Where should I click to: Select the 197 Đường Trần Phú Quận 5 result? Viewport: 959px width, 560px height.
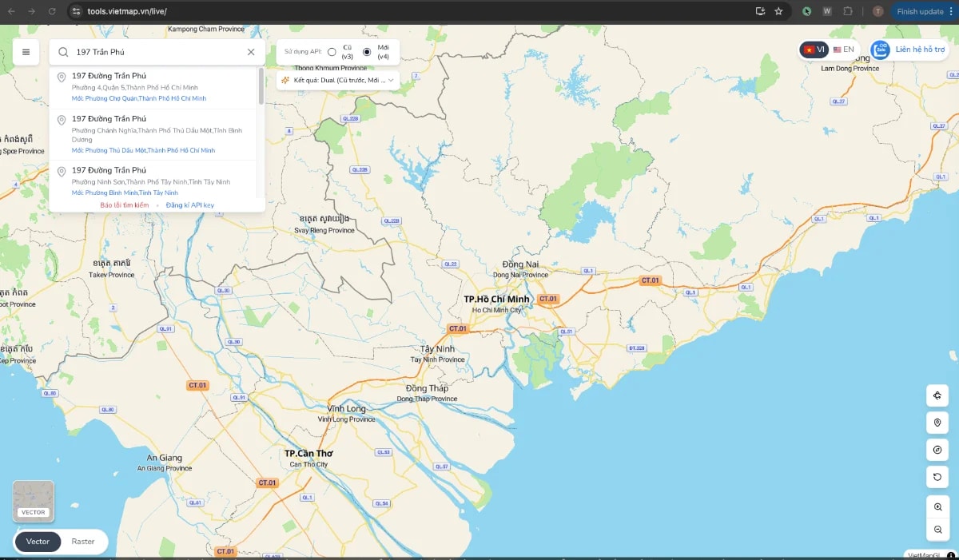144,86
